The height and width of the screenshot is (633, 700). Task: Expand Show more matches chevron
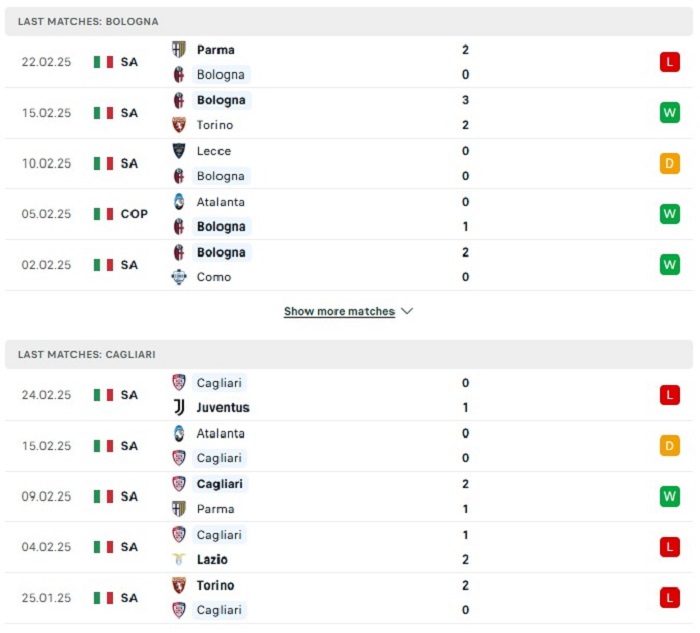(x=407, y=311)
